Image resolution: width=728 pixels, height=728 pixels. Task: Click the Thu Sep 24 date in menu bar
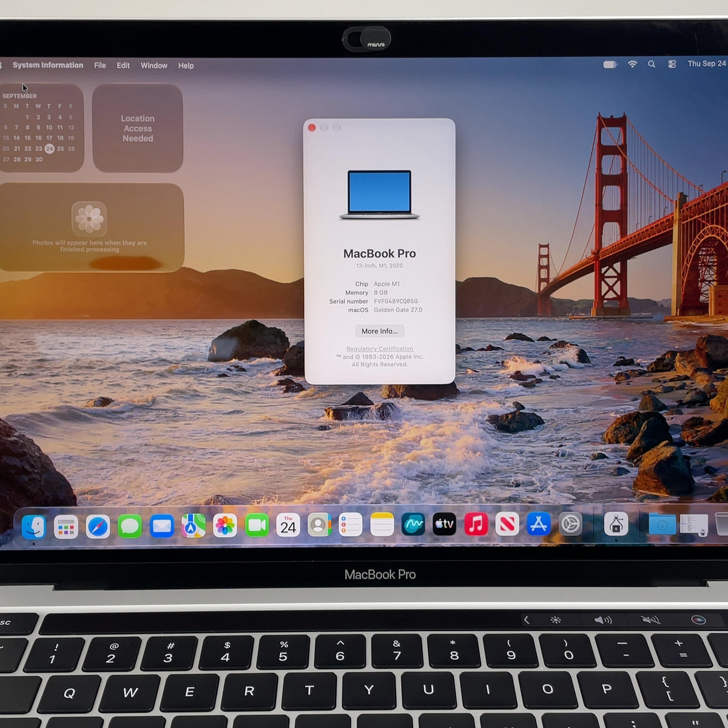[x=707, y=64]
